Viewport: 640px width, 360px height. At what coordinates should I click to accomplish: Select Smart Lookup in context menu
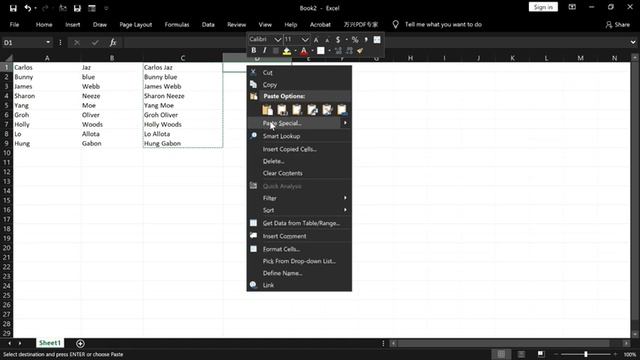click(x=299, y=136)
